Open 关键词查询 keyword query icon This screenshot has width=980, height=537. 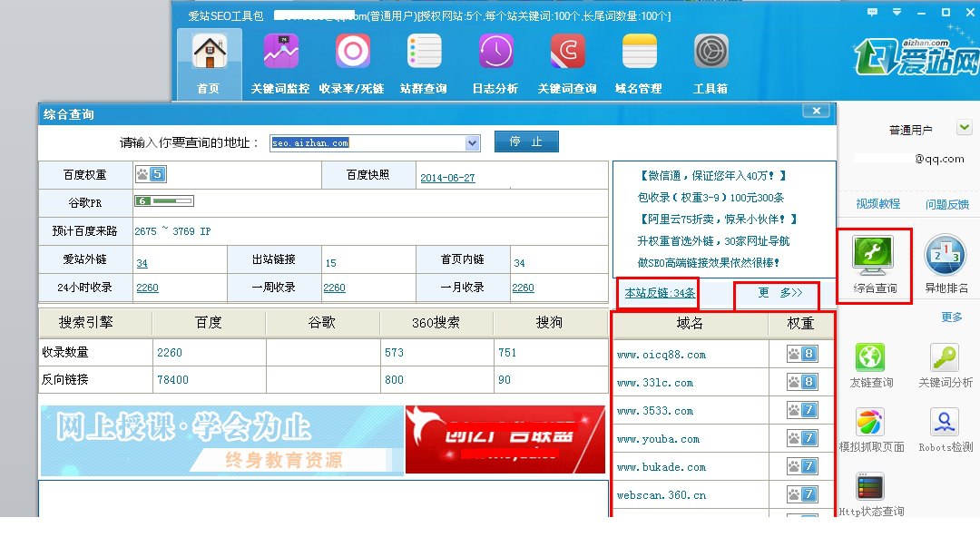567,52
